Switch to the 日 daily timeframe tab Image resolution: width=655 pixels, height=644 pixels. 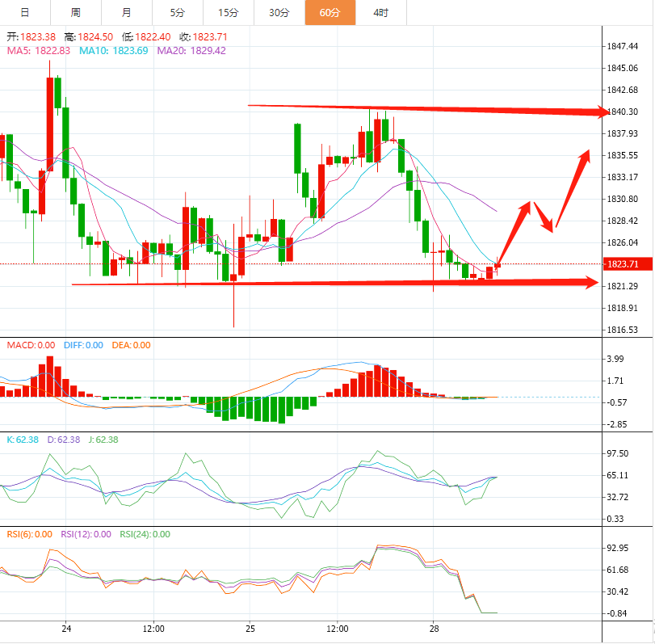click(x=25, y=13)
